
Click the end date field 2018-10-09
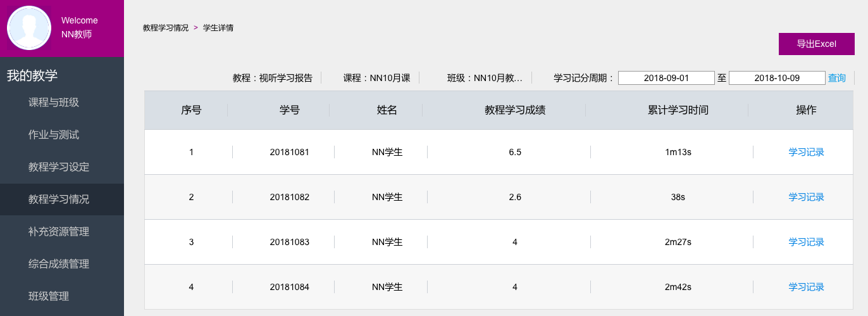(777, 78)
